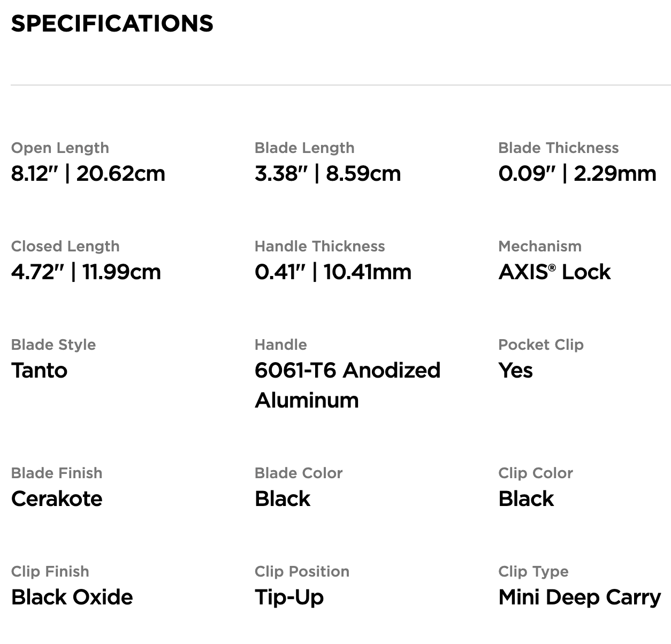671x644 pixels.
Task: Click the AXIS Lock mechanism value
Action: tap(554, 272)
